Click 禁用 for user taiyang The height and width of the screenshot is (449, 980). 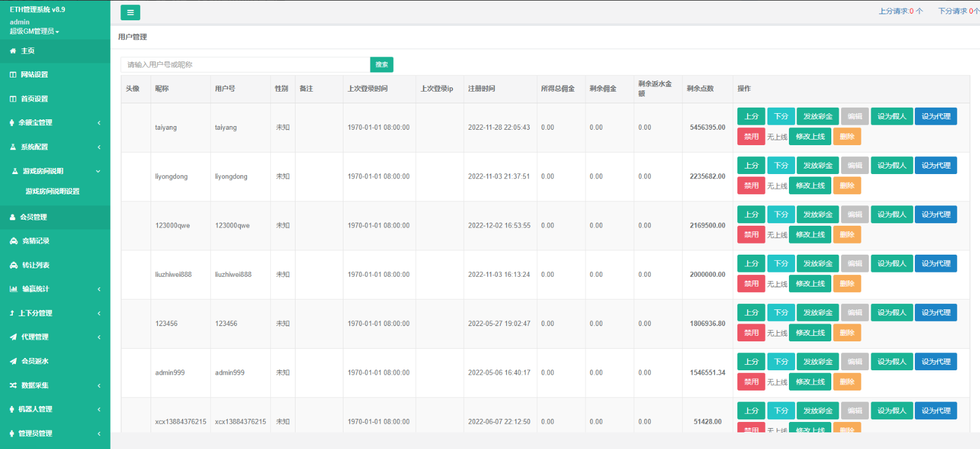[751, 137]
